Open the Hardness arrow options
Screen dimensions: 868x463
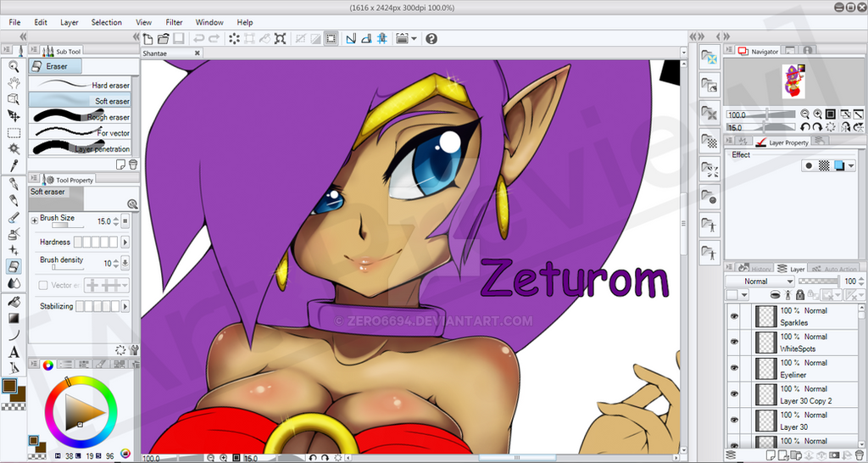click(125, 242)
